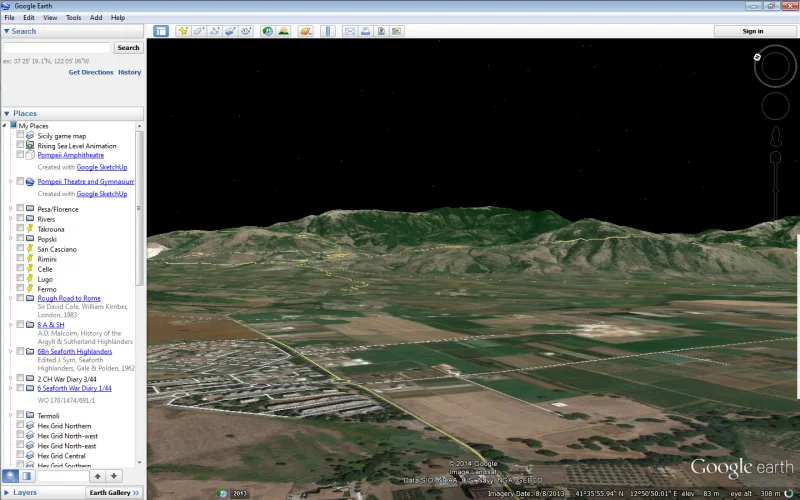Image resolution: width=800 pixels, height=500 pixels.
Task: Click the print toolbar icon
Action: click(365, 31)
